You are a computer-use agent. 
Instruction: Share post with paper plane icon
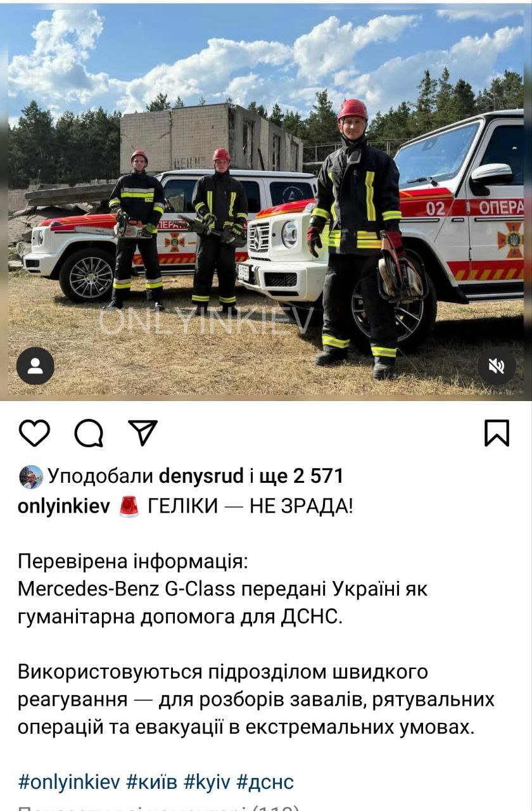(142, 433)
